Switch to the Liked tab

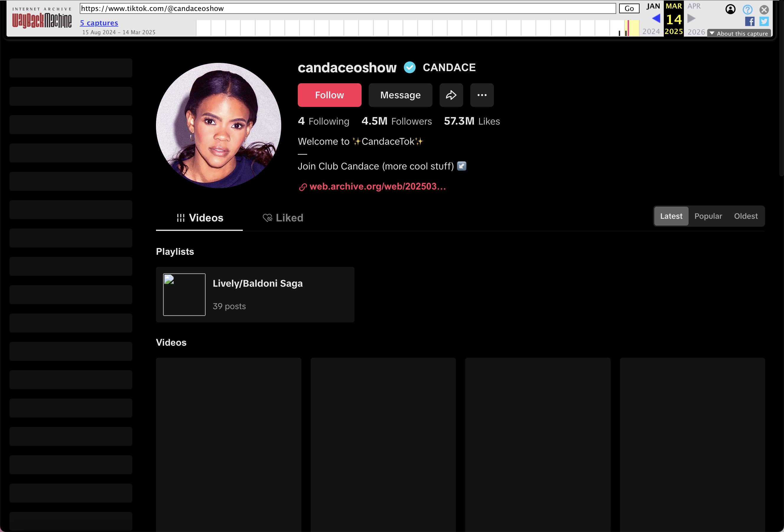point(283,218)
